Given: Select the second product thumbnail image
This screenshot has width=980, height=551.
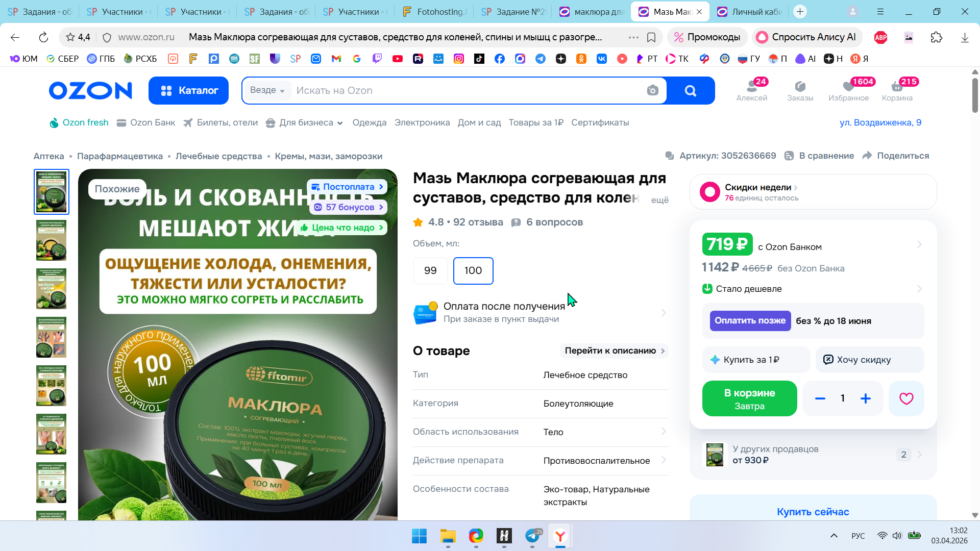Looking at the screenshot, I should (51, 240).
